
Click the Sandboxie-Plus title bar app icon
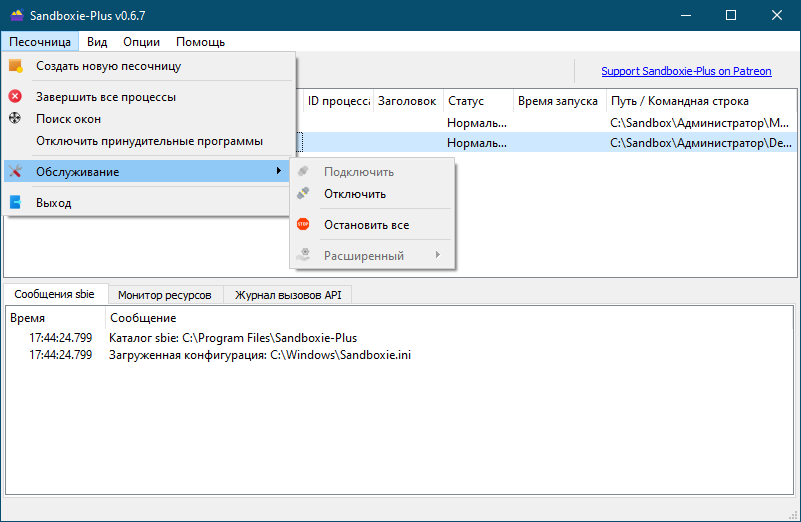pyautogui.click(x=17, y=15)
